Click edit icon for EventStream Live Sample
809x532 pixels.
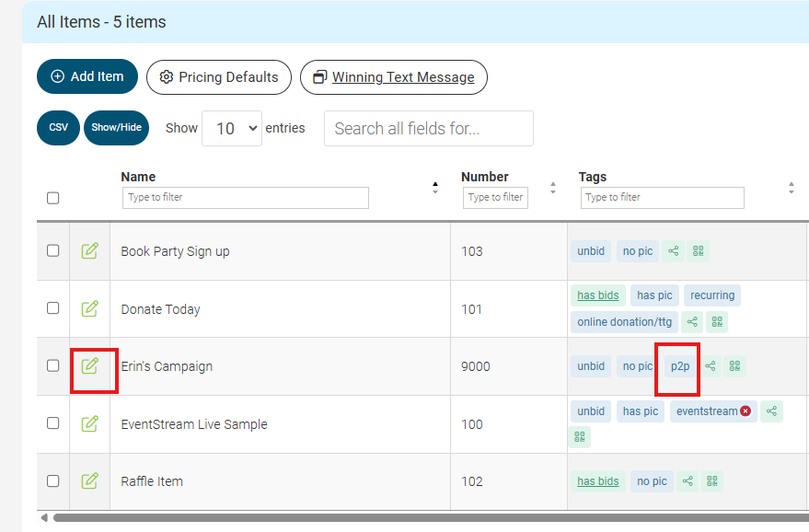(x=89, y=423)
